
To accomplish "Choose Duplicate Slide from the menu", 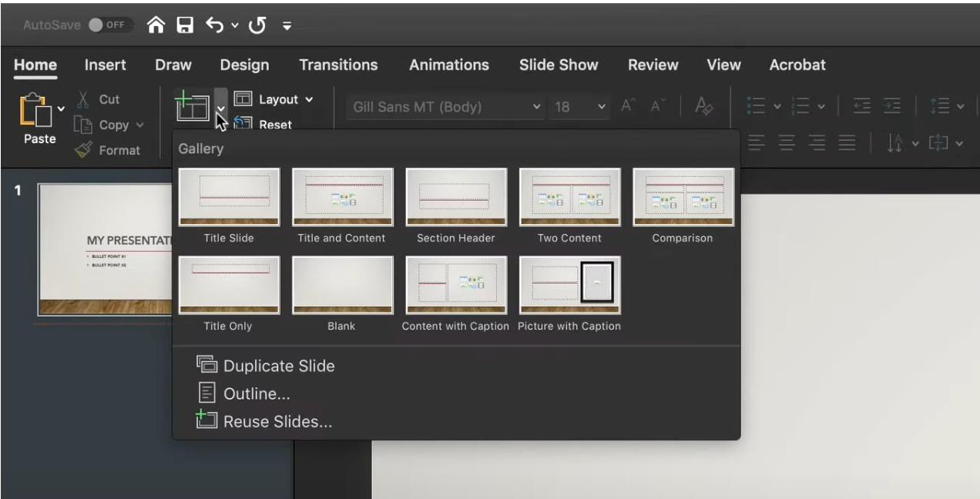I will click(278, 366).
